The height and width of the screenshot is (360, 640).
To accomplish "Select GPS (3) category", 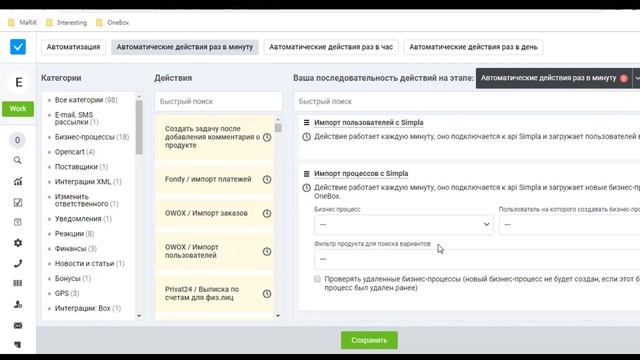I will [67, 293].
